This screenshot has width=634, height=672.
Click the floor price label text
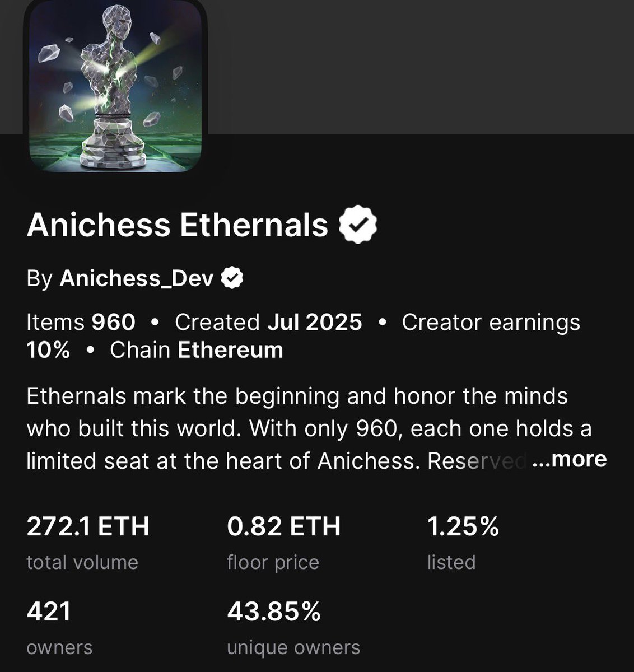pos(273,562)
